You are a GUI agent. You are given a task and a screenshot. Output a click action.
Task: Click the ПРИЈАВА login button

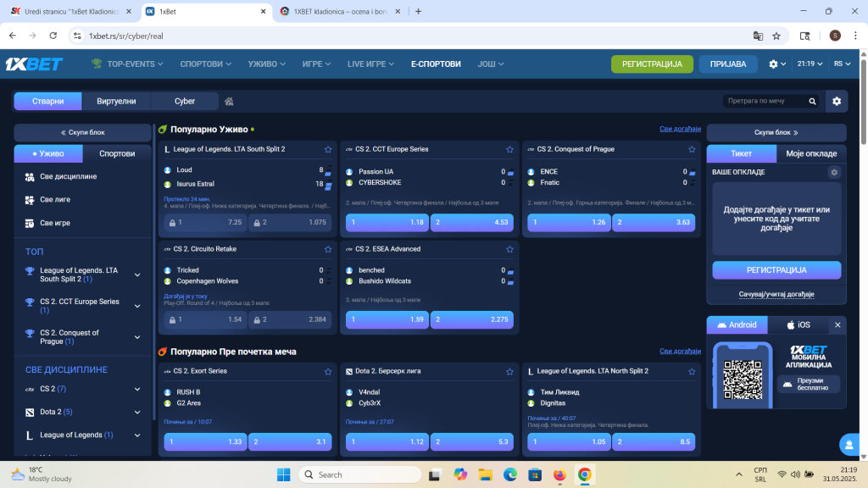click(728, 64)
